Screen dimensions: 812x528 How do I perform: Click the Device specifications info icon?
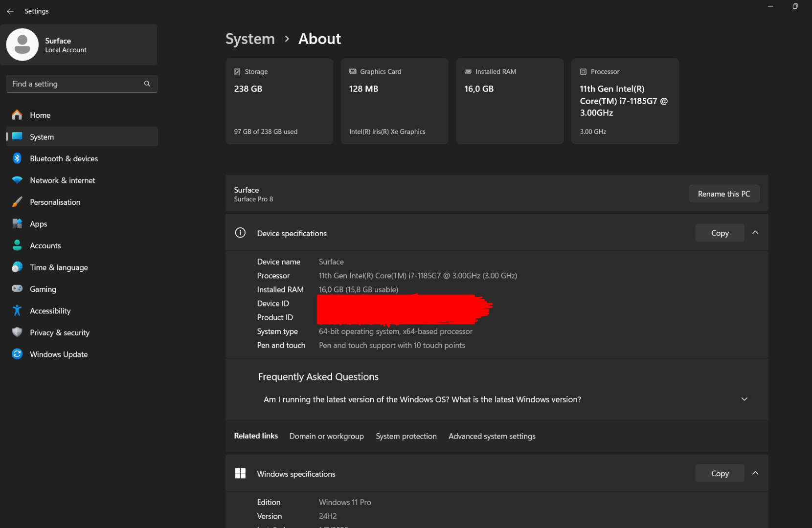tap(240, 233)
